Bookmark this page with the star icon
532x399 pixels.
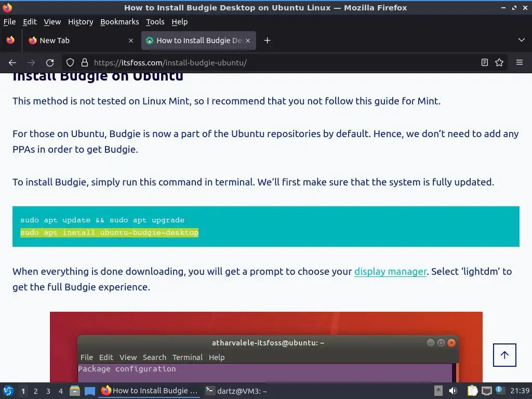[499, 62]
